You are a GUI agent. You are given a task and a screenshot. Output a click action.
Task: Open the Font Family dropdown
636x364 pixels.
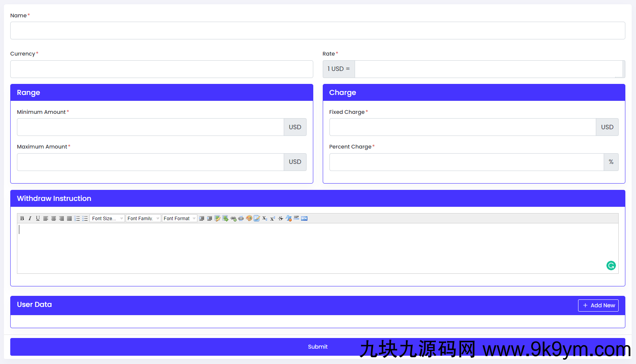143,219
